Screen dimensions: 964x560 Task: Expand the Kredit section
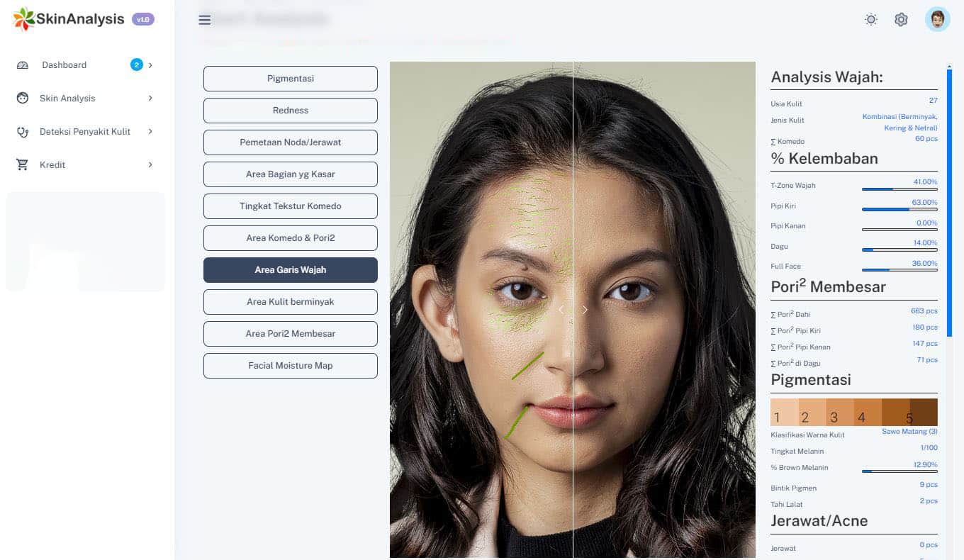150,164
